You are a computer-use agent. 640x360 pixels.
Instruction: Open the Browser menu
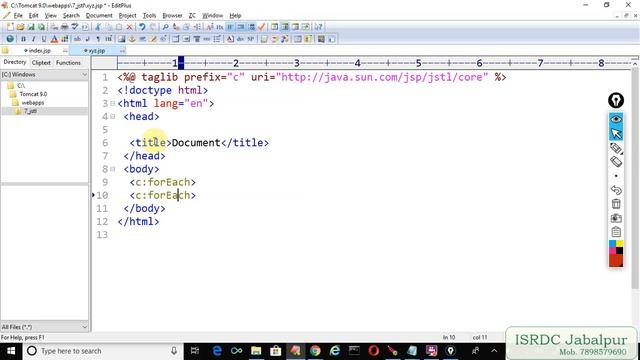(172, 16)
